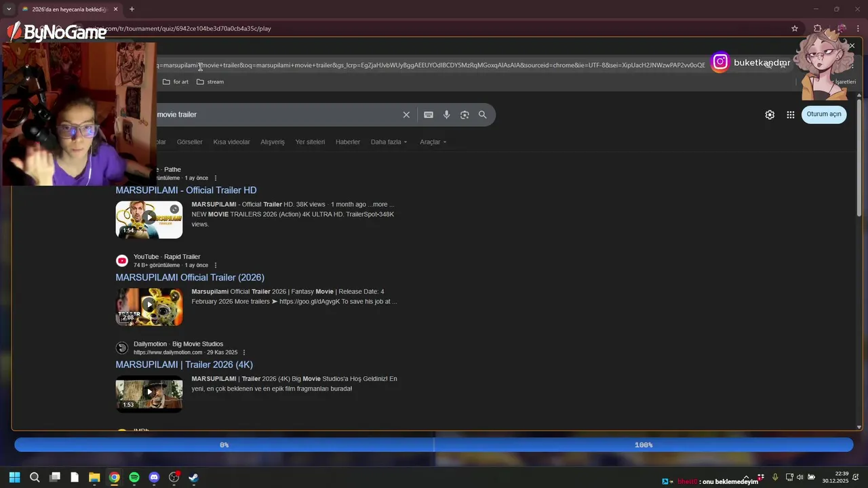Image resolution: width=868 pixels, height=488 pixels.
Task: Open the white document app on taskbar
Action: [75, 477]
